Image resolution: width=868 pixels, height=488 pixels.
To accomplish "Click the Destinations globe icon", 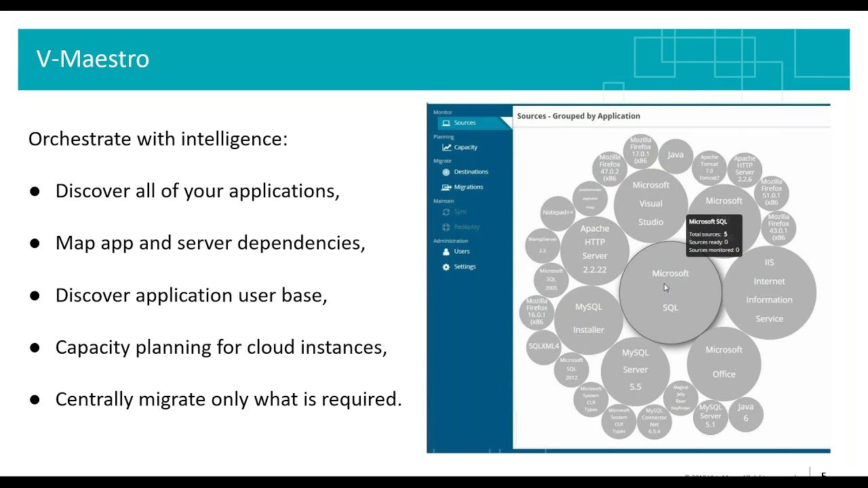I will (x=446, y=172).
